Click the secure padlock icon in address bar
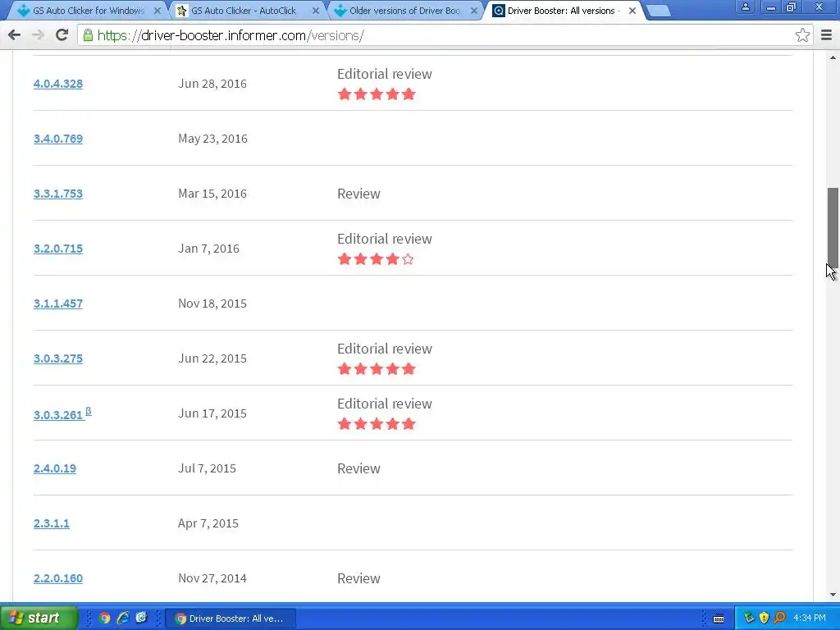Screen dimensions: 840x630 pos(88,35)
